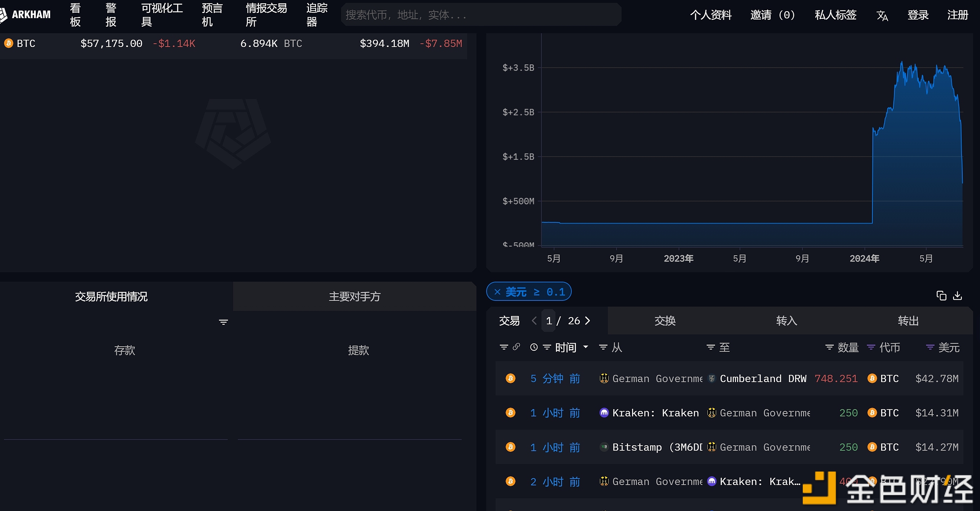Image resolution: width=980 pixels, height=511 pixels.
Task: Click the clock icon in time column
Action: (534, 347)
